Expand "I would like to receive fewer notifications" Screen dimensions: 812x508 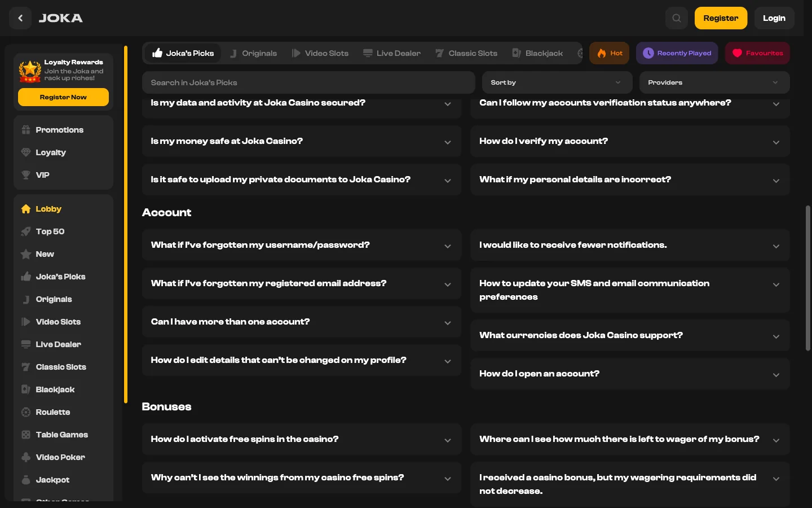pyautogui.click(x=630, y=245)
